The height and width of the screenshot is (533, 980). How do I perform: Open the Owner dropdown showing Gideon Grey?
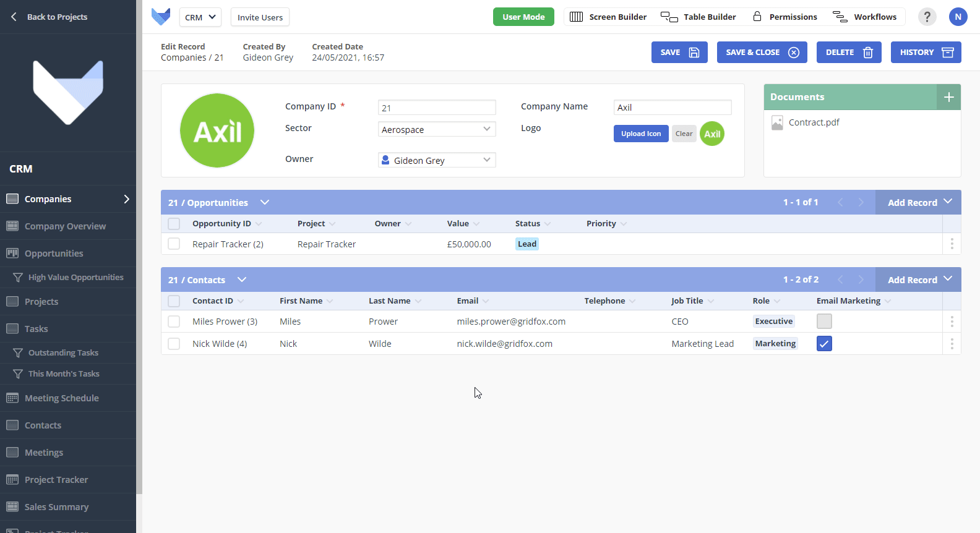437,160
